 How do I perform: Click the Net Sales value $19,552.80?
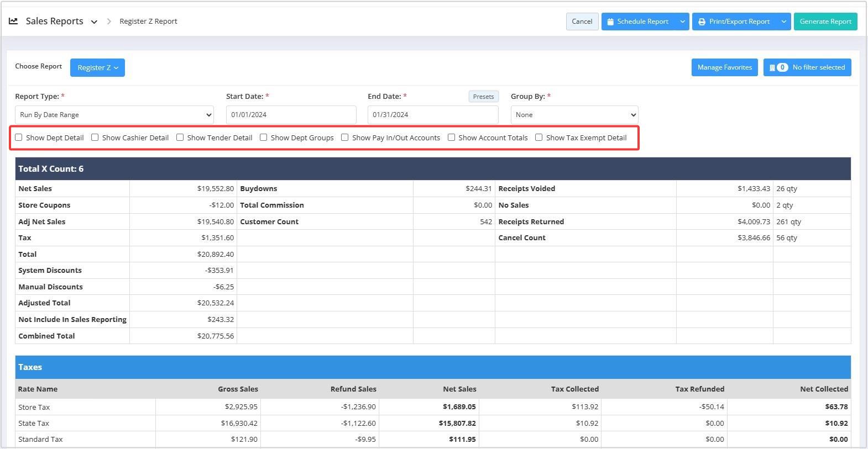point(215,189)
